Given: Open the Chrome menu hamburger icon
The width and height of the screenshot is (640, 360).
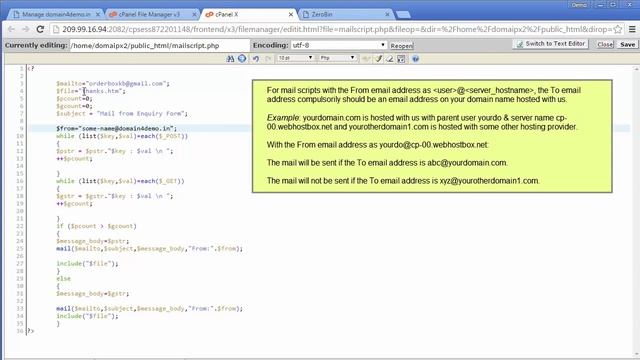Looking at the screenshot, I should coord(632,29).
